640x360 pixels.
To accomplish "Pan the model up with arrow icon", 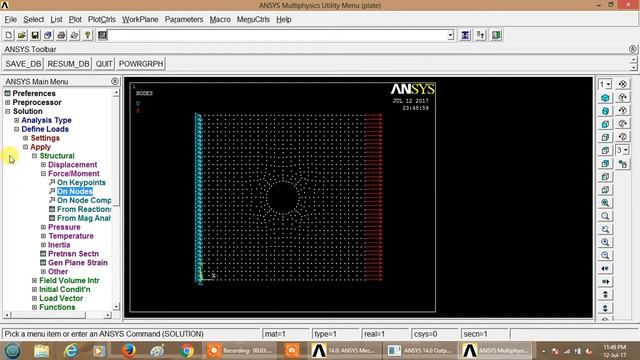I will (605, 295).
